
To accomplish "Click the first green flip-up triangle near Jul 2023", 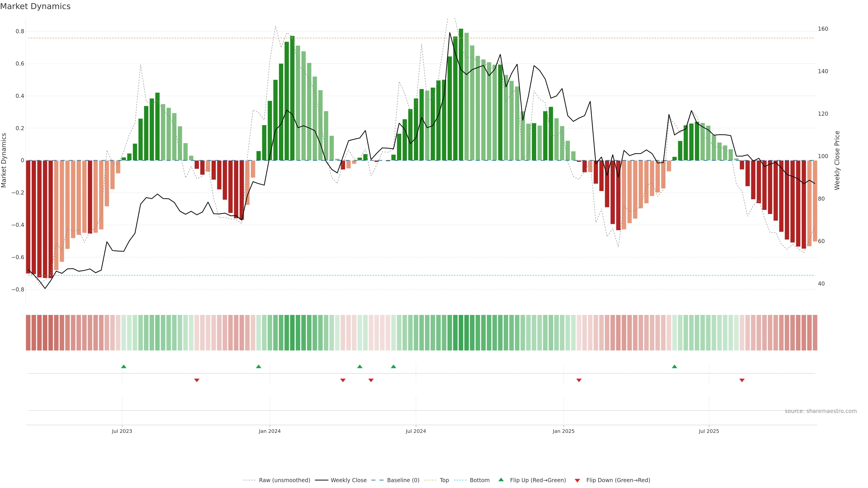I will tap(124, 366).
